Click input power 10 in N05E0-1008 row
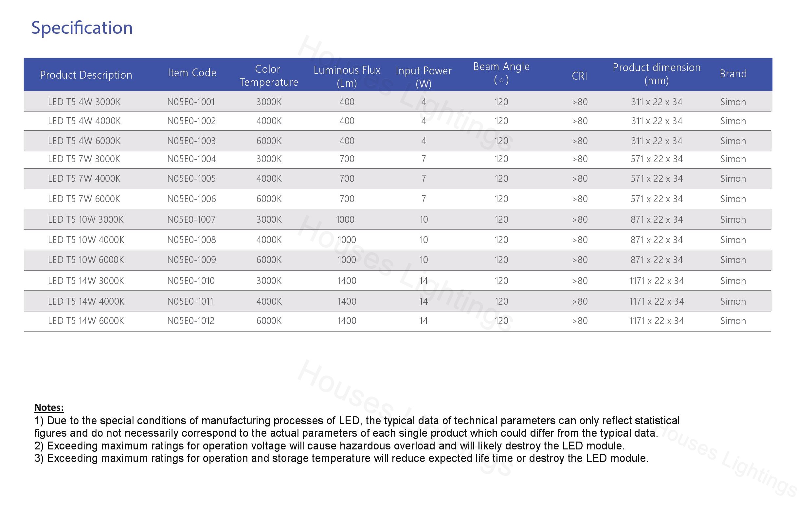This screenshot has width=812, height=512. pyautogui.click(x=424, y=240)
